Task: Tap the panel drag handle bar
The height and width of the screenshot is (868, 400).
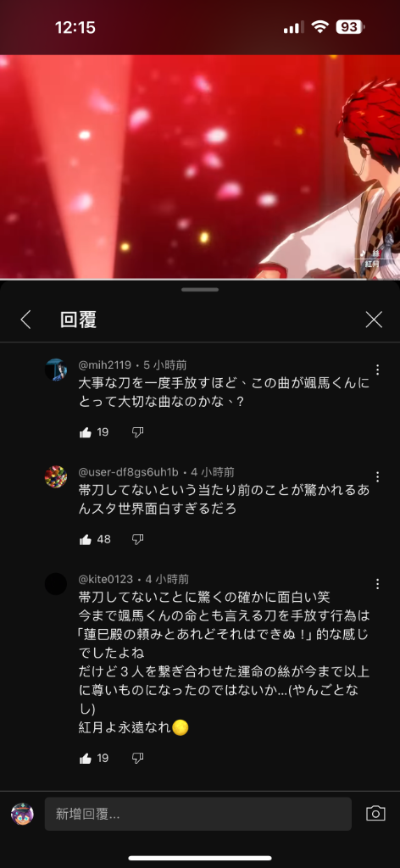Action: click(x=200, y=289)
